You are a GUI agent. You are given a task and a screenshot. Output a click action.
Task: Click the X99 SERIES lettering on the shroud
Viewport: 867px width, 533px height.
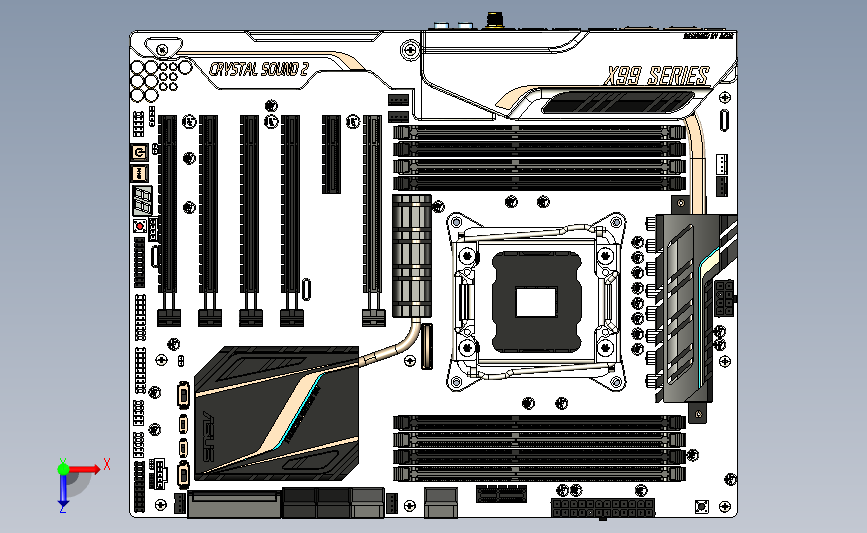[x=656, y=76]
